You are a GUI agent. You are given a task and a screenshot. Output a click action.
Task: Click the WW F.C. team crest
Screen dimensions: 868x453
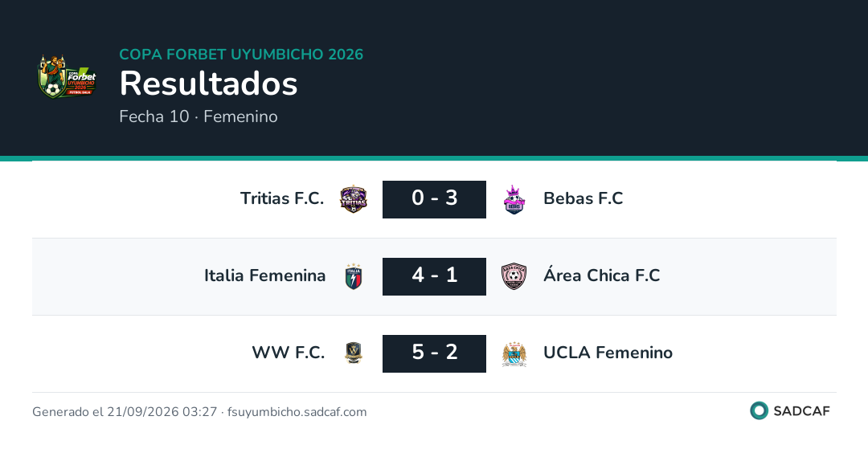pyautogui.click(x=354, y=353)
